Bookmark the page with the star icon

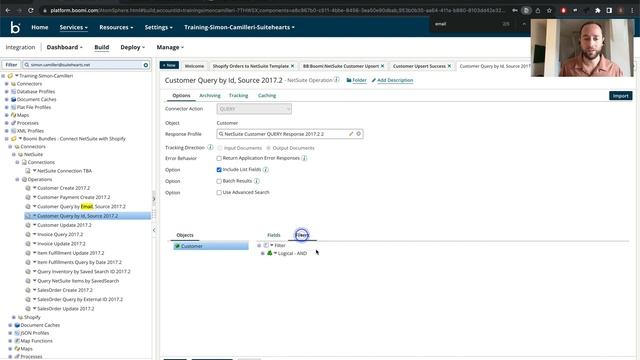pyautogui.click(x=549, y=11)
